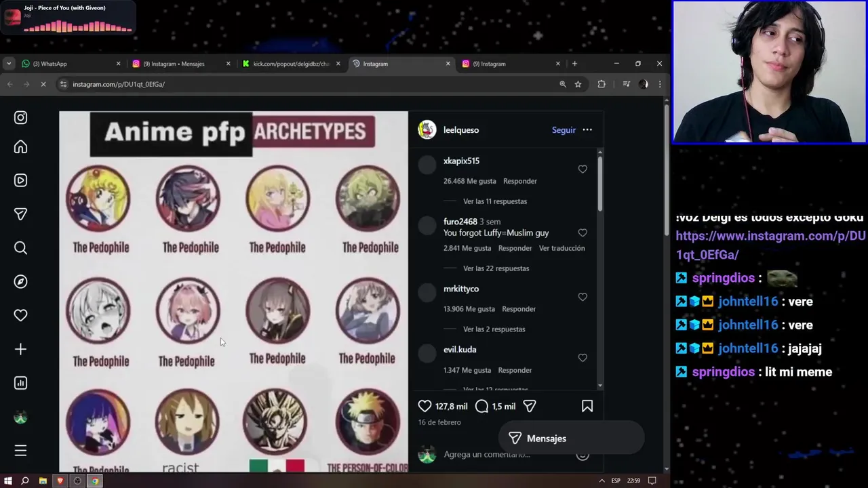The height and width of the screenshot is (488, 868).
Task: Expand 'Ver las 22 respuestas'
Action: coord(496,268)
